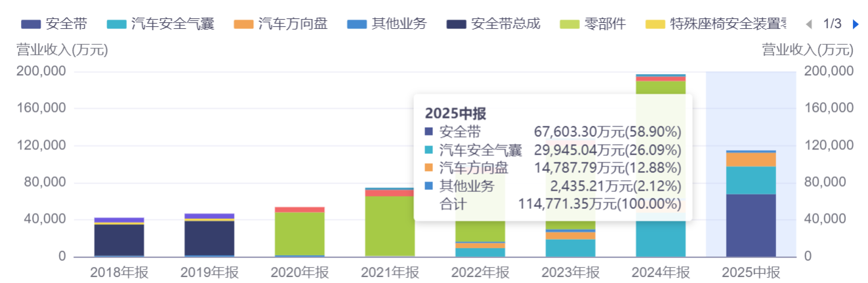Select the orange 汽车方向盘 segment in 2025中报
Screen dimensions: 868x283
(751, 159)
